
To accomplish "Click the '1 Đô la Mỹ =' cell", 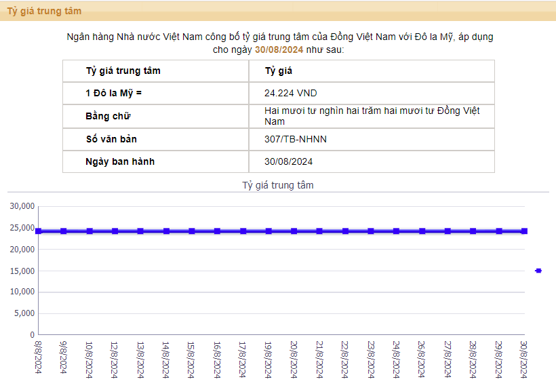I will click(156, 94).
